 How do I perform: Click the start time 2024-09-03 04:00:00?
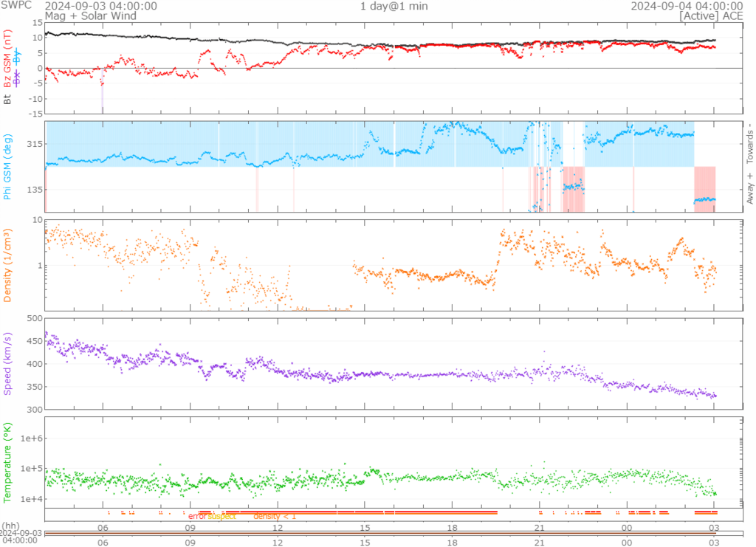[x=100, y=6]
